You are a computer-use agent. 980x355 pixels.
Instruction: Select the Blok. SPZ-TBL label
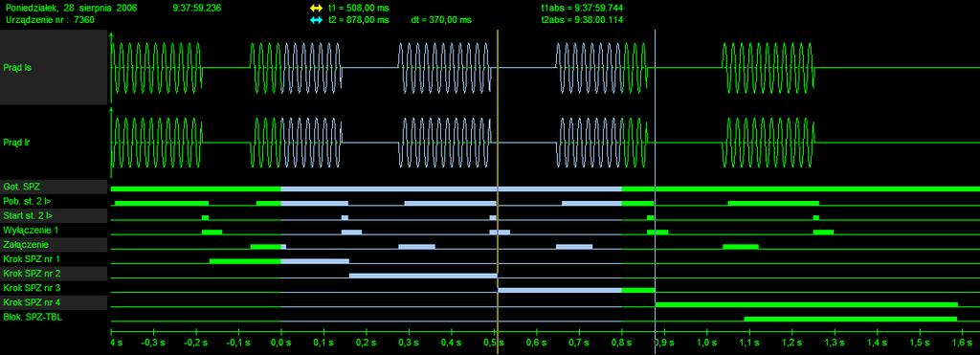33,317
